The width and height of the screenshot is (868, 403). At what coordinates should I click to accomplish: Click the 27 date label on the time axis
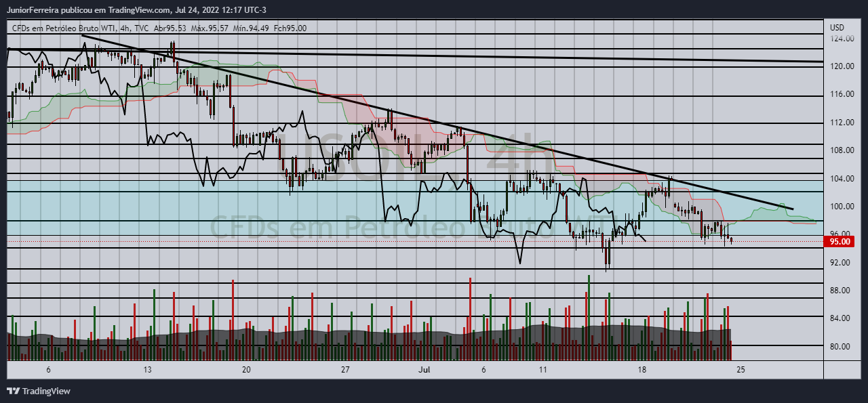pos(345,370)
